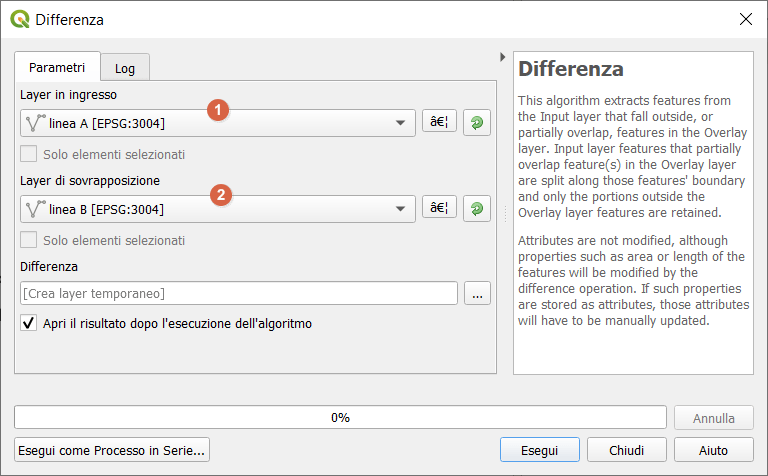The width and height of the screenshot is (768, 476).
Task: Open the Layer in ingresso dropdown
Action: coord(217,123)
